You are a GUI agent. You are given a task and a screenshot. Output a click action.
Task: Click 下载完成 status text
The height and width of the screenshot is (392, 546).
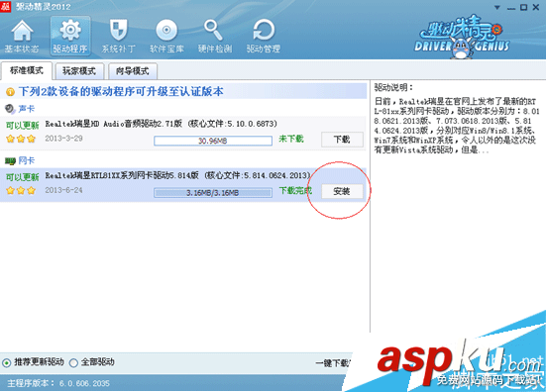[295, 191]
